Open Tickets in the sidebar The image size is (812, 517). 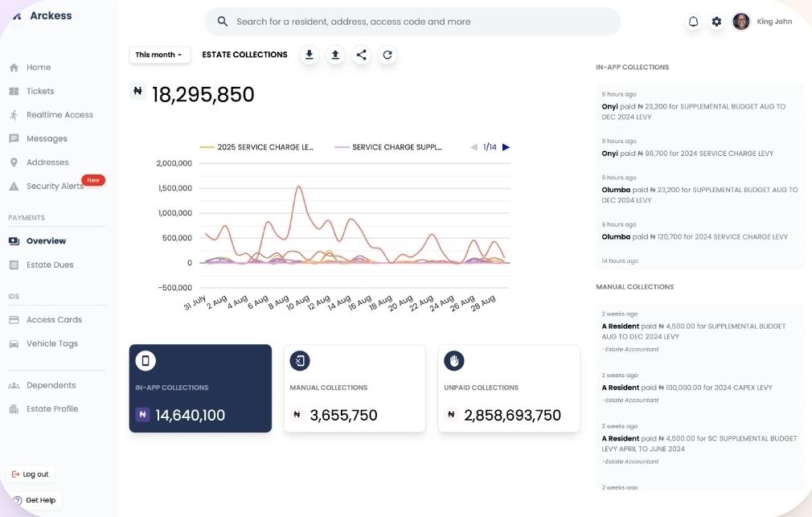click(40, 91)
